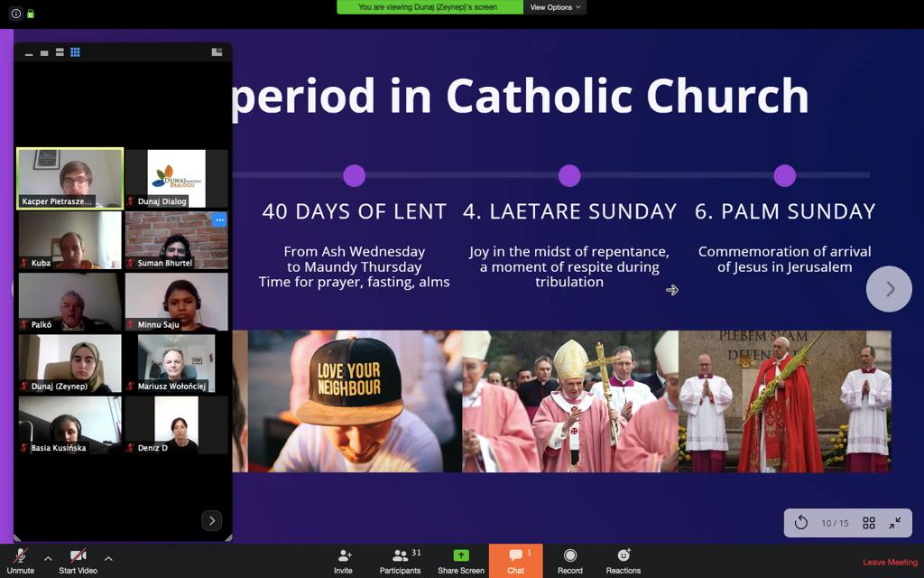This screenshot has width=924, height=578.
Task: Click the Unmute microphone button
Action: point(21,561)
